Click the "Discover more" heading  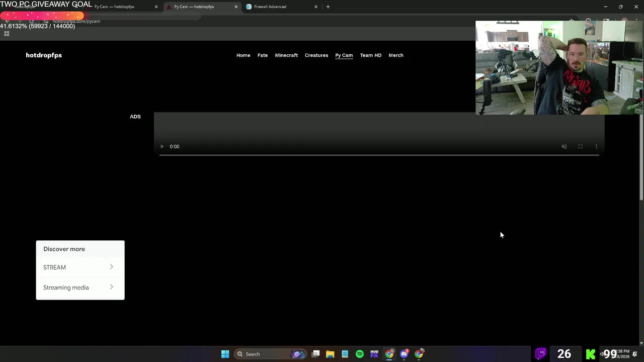(64, 249)
